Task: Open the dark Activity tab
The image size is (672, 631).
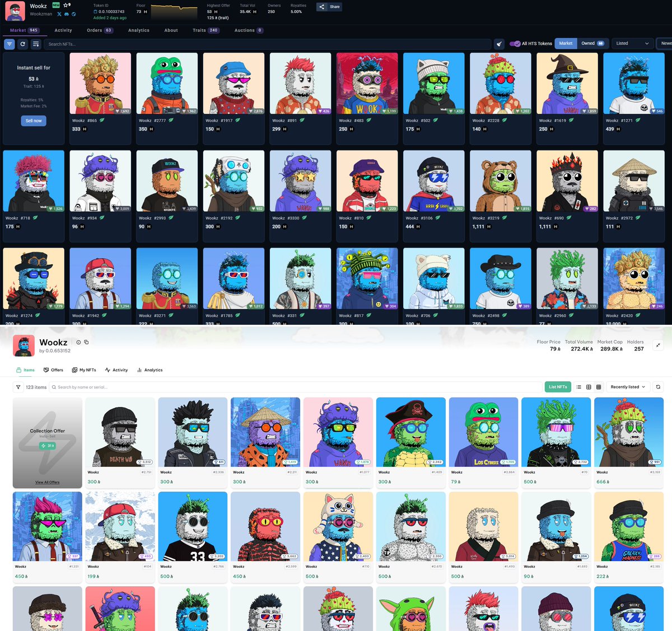Action: [x=63, y=30]
